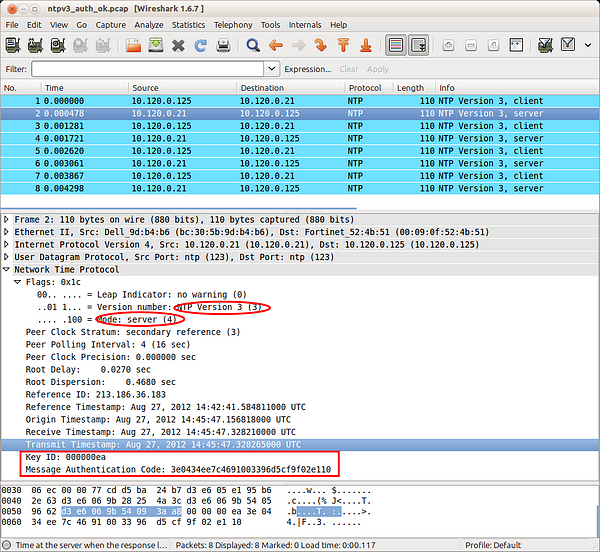The image size is (600, 552).
Task: Expand the Ethernet II tree node
Action: pos(8,231)
